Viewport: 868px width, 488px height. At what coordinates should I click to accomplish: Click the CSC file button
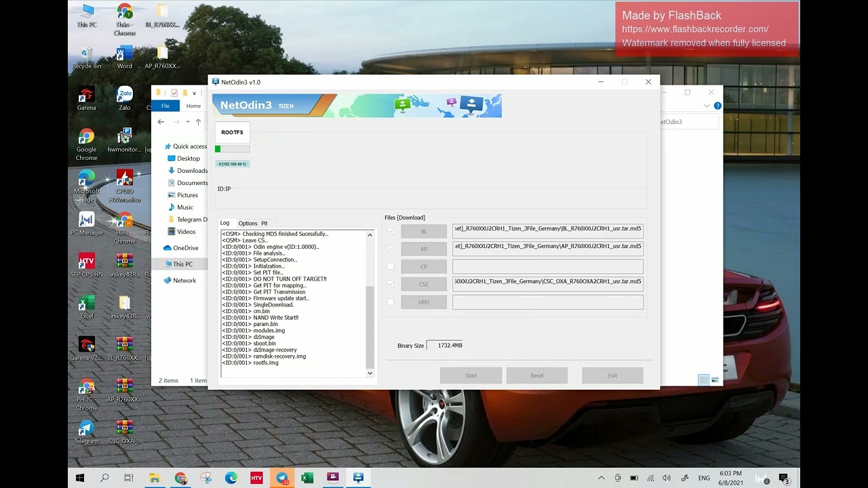424,284
